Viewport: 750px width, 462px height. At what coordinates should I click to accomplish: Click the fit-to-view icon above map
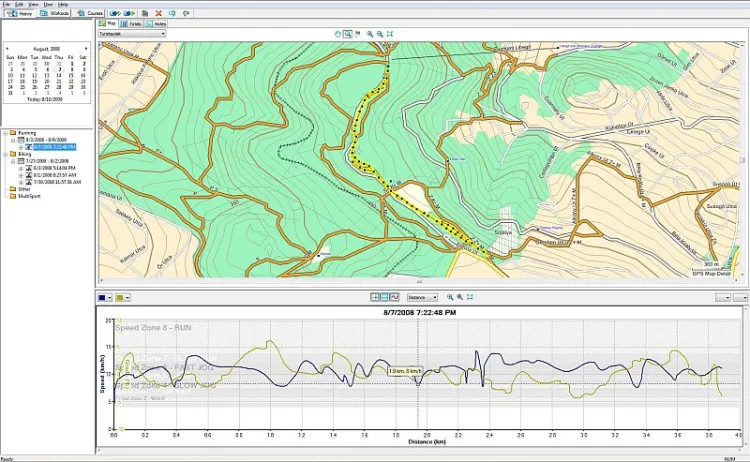tap(390, 34)
